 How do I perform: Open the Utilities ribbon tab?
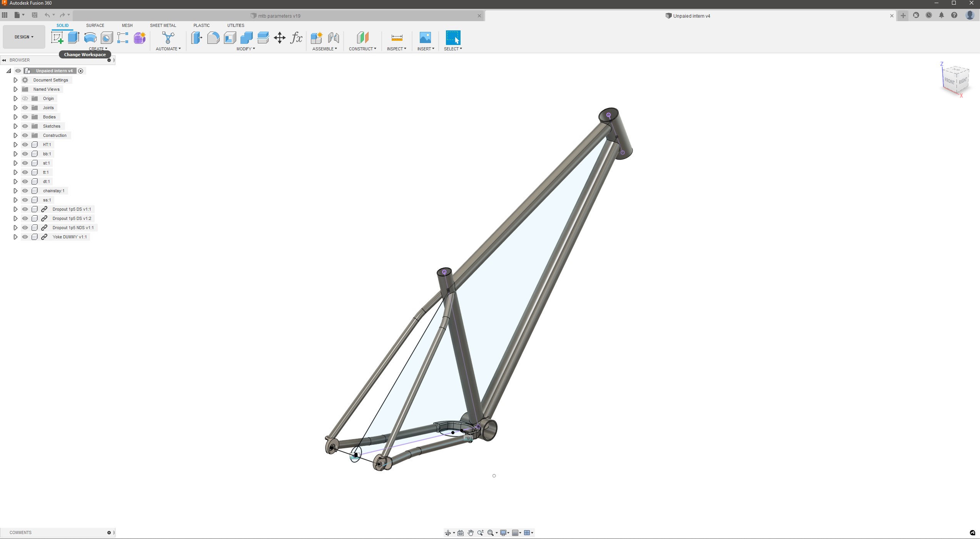235,25
